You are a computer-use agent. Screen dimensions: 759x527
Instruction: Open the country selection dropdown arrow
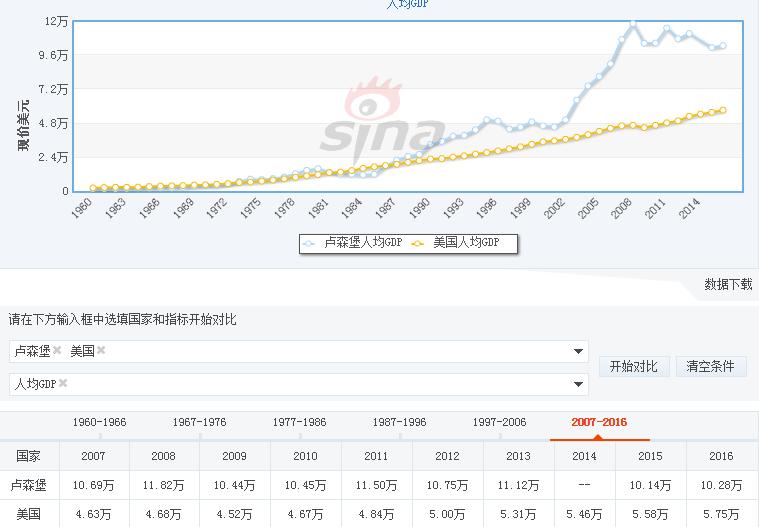578,351
